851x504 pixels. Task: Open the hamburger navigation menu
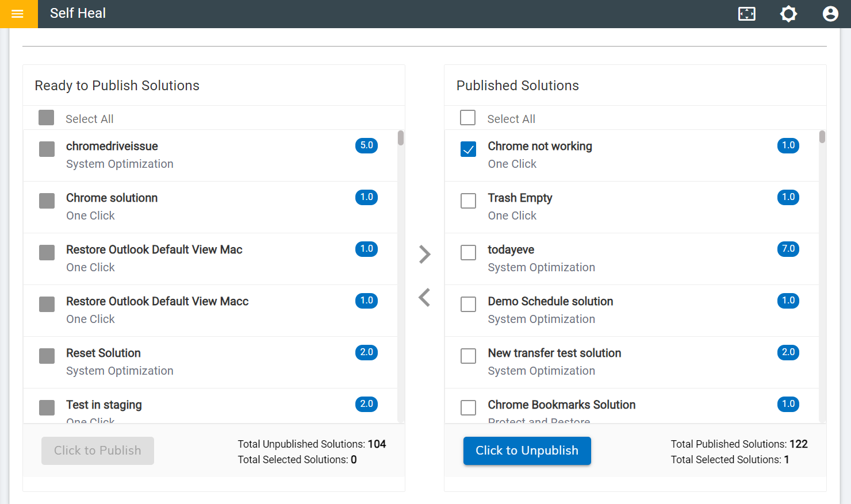point(18,14)
